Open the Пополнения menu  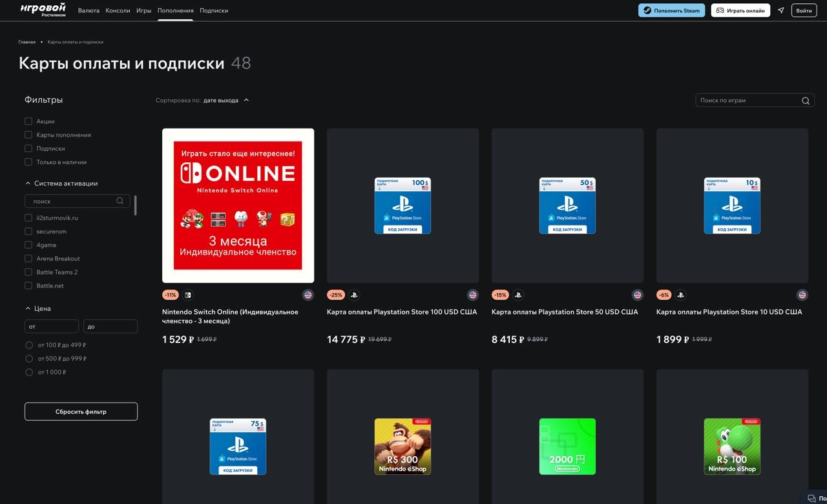[x=176, y=10]
